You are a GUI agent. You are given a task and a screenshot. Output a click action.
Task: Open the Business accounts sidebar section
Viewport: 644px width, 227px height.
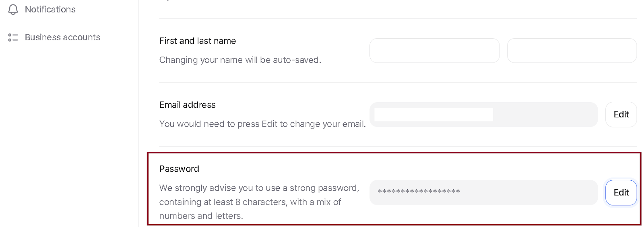point(62,37)
